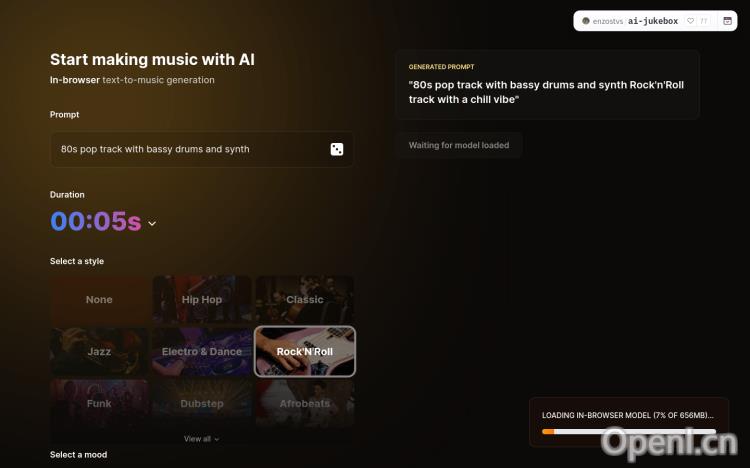The width and height of the screenshot is (750, 468).
Task: Click the 00:05s duration value
Action: click(96, 221)
